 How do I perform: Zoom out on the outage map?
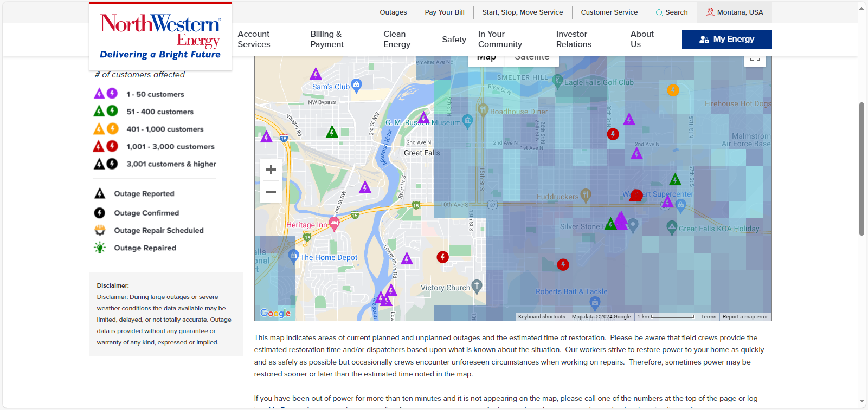click(x=271, y=192)
